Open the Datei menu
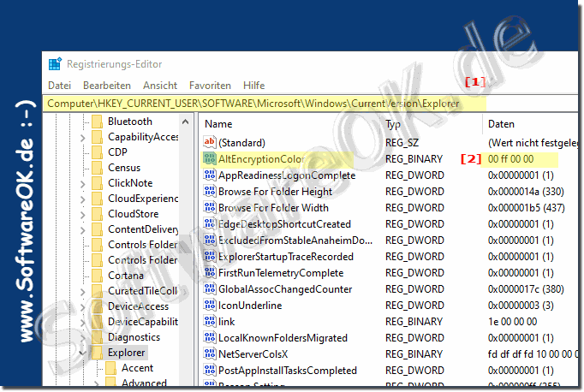 [60, 86]
